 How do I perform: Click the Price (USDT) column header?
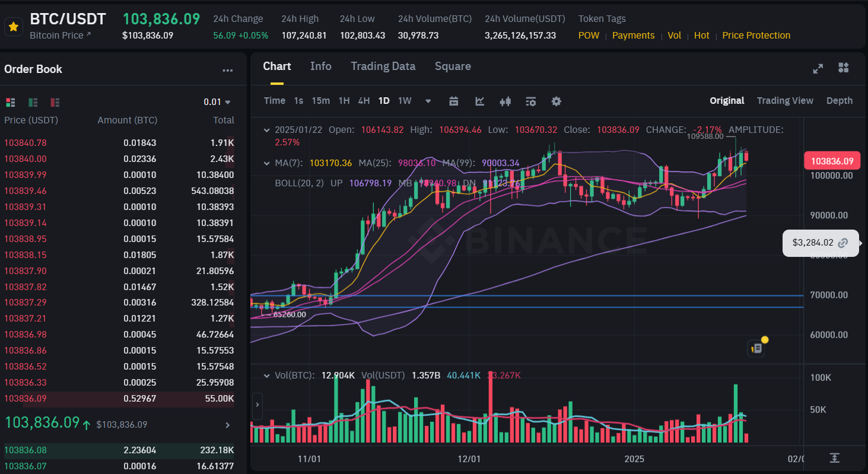click(x=31, y=120)
